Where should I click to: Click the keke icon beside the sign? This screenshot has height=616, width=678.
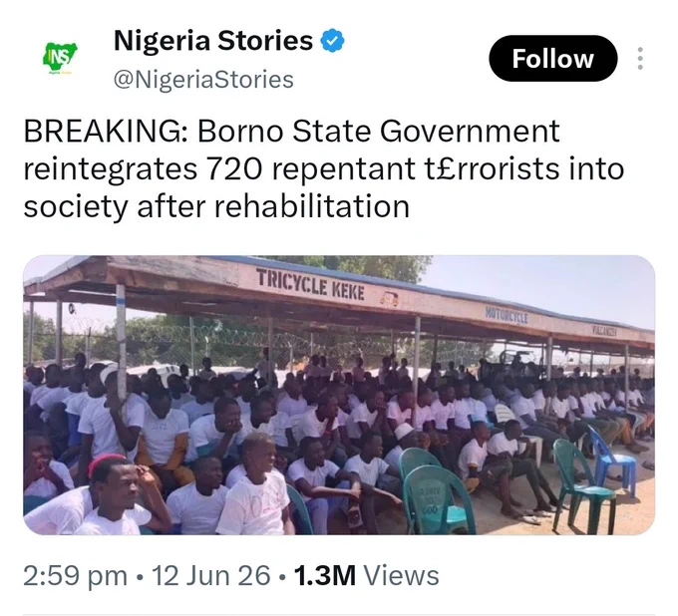point(390,299)
